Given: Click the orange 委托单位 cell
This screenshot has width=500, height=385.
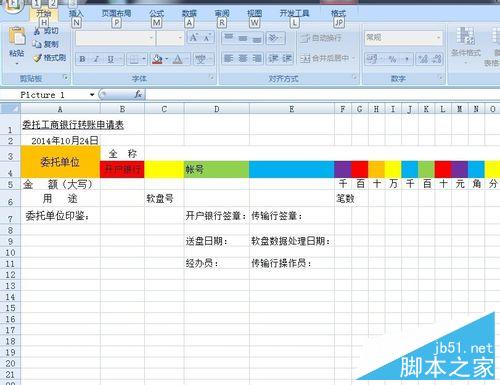Looking at the screenshot, I should pos(60,162).
